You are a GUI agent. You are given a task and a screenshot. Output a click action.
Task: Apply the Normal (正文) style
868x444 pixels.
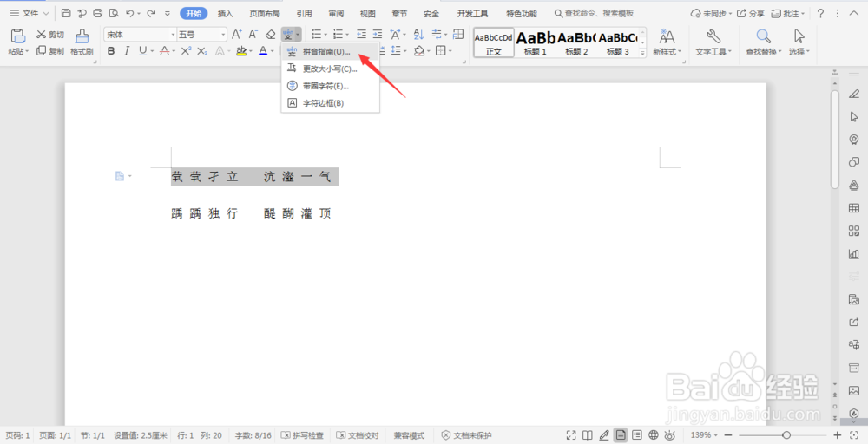[494, 42]
